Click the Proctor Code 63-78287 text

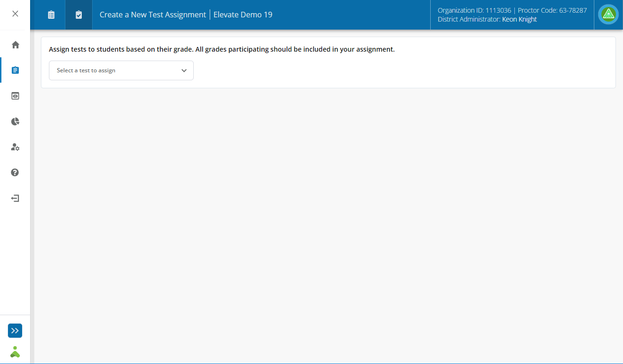click(x=552, y=10)
